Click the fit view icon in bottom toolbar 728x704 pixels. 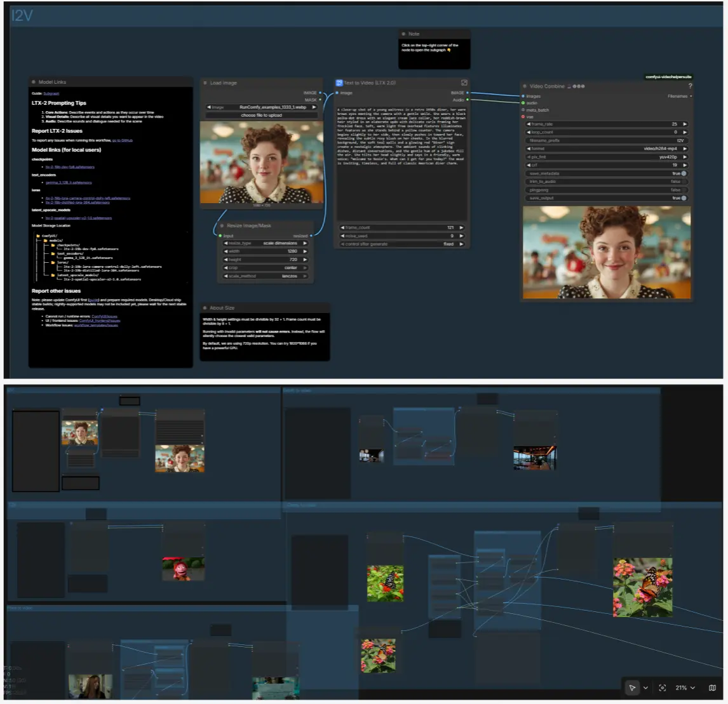click(663, 687)
